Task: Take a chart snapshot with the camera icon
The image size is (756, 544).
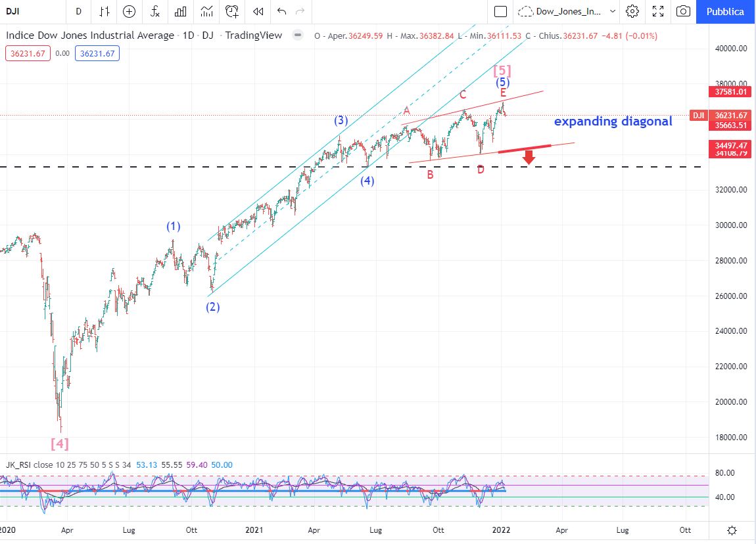Action: (x=683, y=11)
